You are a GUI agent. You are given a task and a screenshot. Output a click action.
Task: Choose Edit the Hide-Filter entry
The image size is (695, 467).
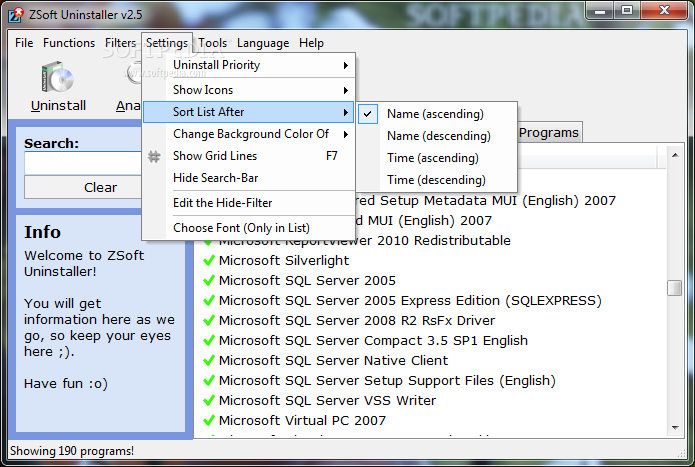pyautogui.click(x=248, y=203)
